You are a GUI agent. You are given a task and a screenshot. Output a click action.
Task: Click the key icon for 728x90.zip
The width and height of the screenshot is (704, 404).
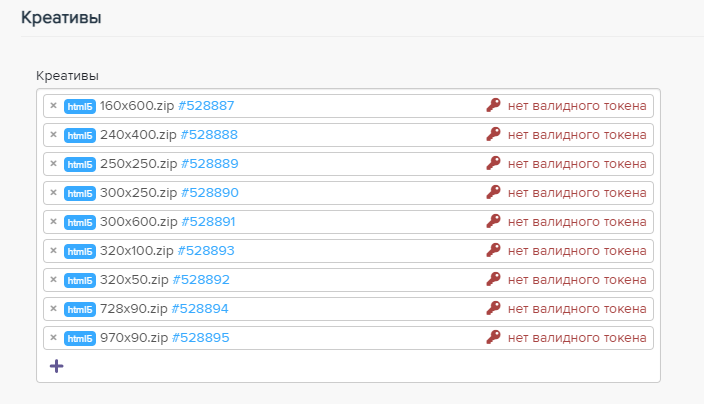click(492, 308)
